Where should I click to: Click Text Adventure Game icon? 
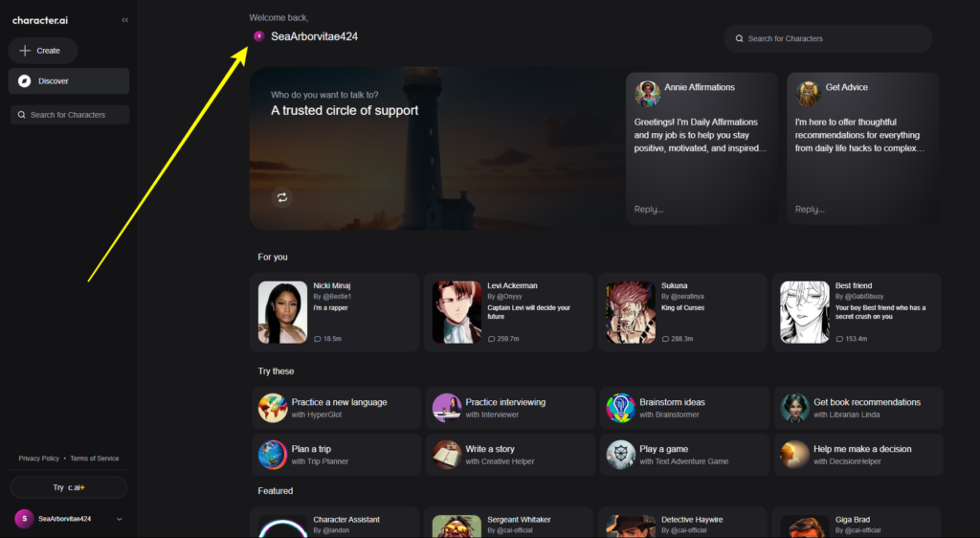(620, 455)
